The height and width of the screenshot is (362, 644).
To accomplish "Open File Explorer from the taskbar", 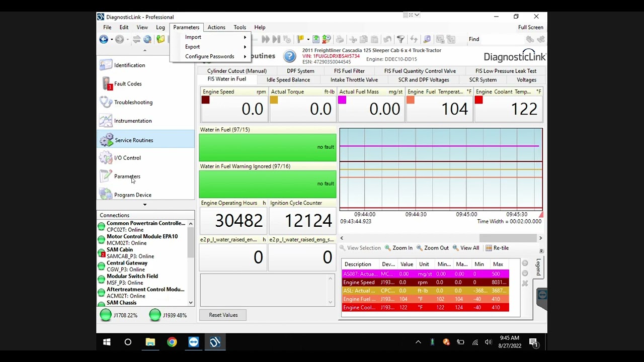I will 150,342.
